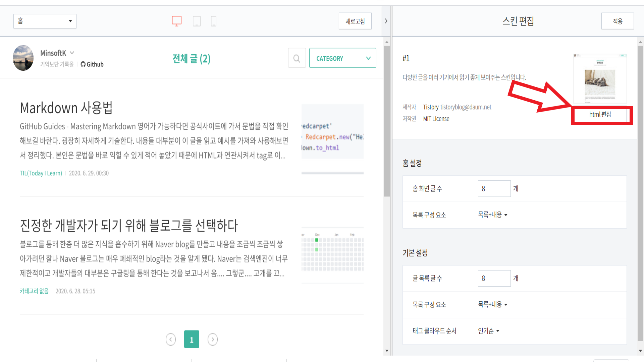Collapse the preview panel with arrow icon

[x=386, y=21]
